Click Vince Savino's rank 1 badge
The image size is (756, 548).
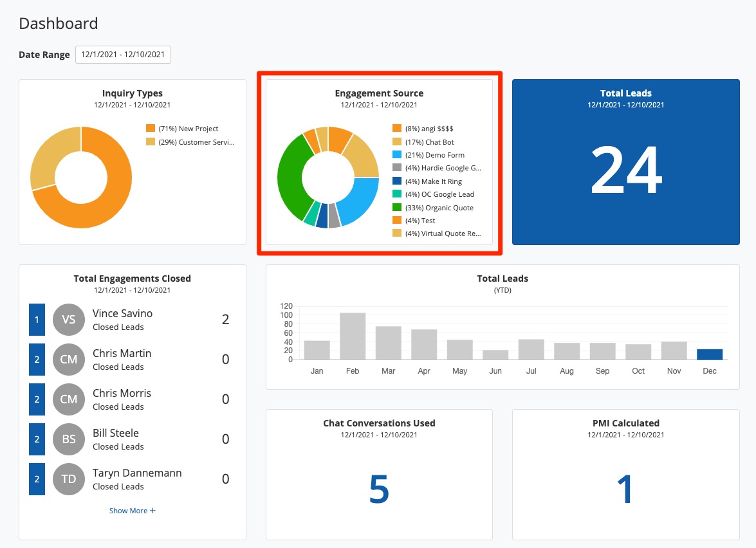(x=37, y=320)
